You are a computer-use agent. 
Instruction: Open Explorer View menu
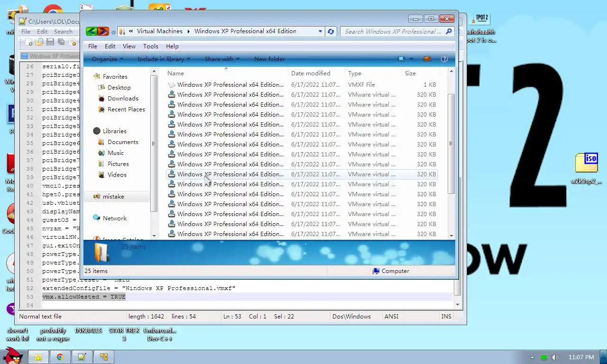pyautogui.click(x=129, y=46)
